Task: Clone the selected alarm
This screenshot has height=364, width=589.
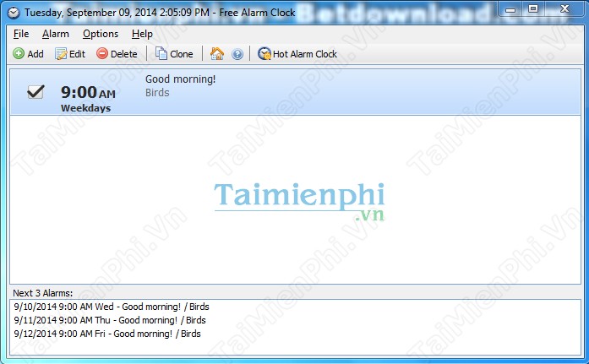Action: 174,54
